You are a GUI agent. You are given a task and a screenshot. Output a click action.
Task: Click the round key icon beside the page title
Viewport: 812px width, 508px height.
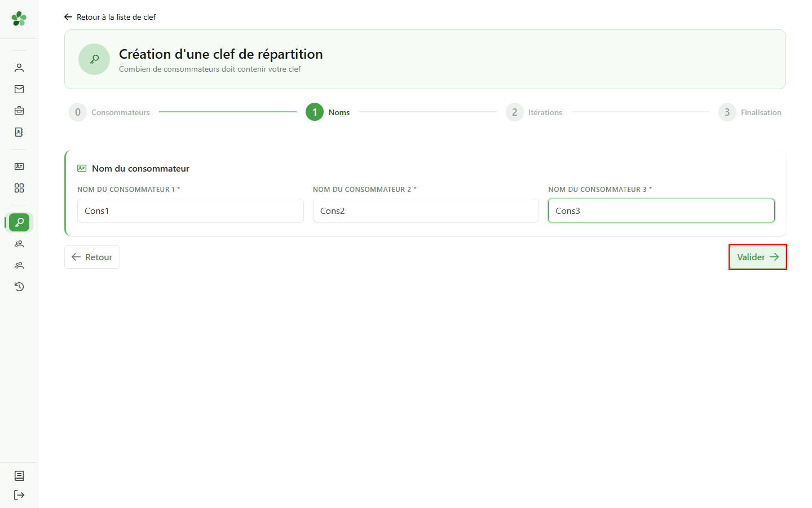94,59
